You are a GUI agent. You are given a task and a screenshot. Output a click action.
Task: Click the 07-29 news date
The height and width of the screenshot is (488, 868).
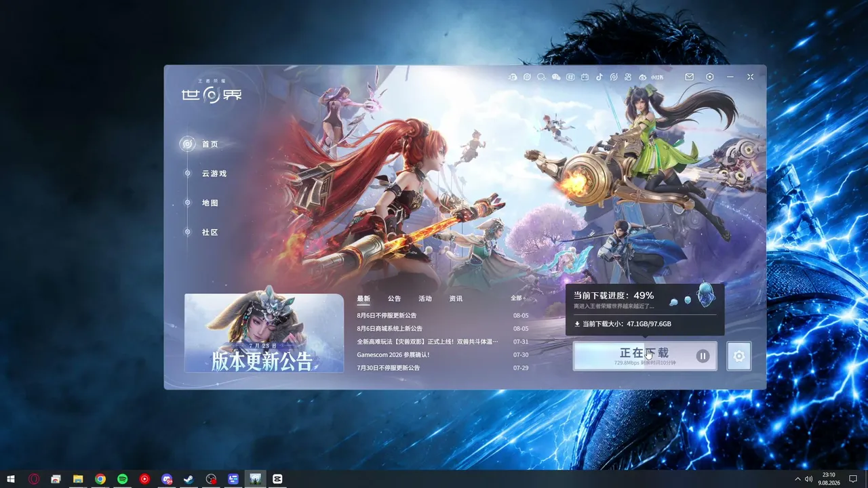(521, 368)
